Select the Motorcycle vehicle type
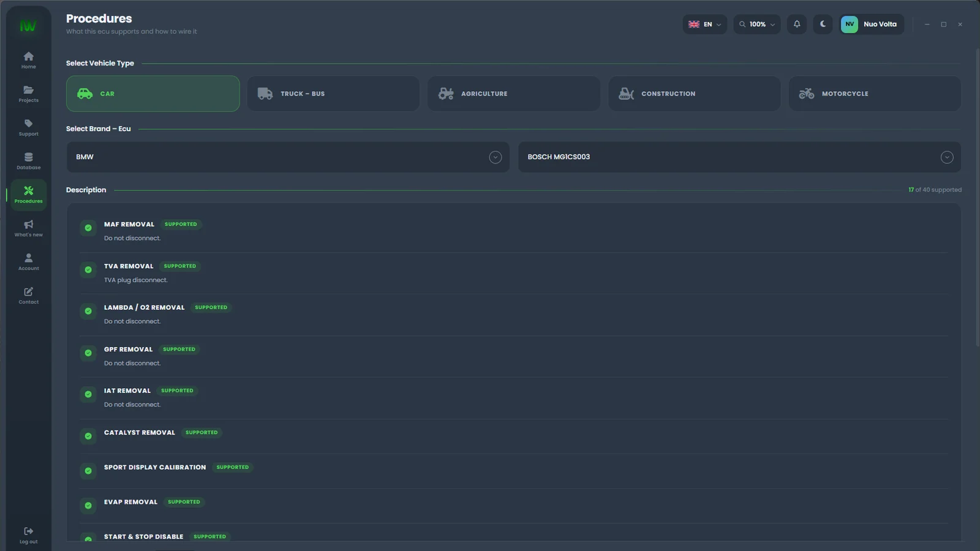 pyautogui.click(x=875, y=94)
